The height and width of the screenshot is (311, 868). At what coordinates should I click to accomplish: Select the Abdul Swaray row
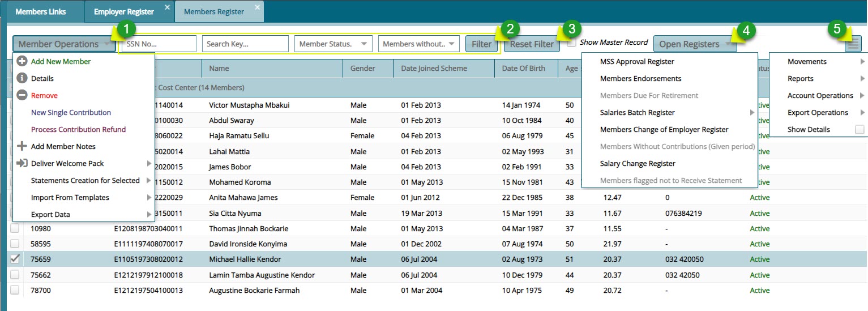pyautogui.click(x=436, y=121)
